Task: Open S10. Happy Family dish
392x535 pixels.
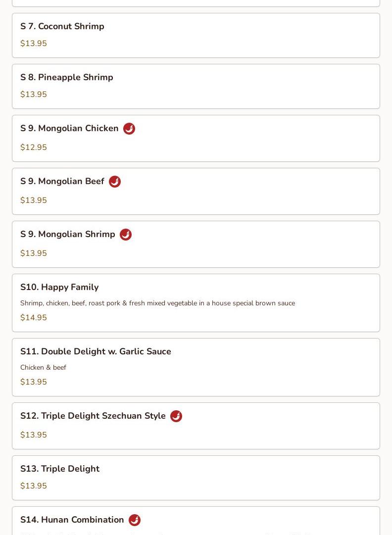Action: pos(196,303)
